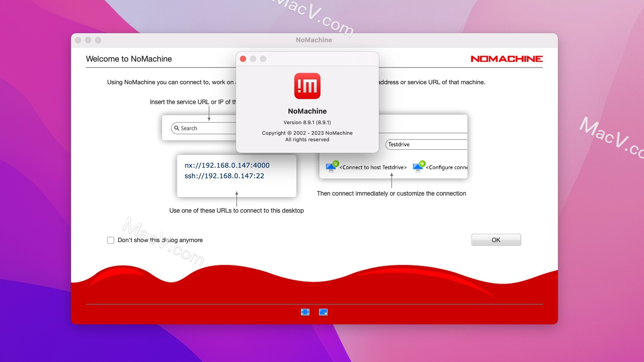Enable "Don't show this dialog anymore" checkbox

click(x=111, y=240)
